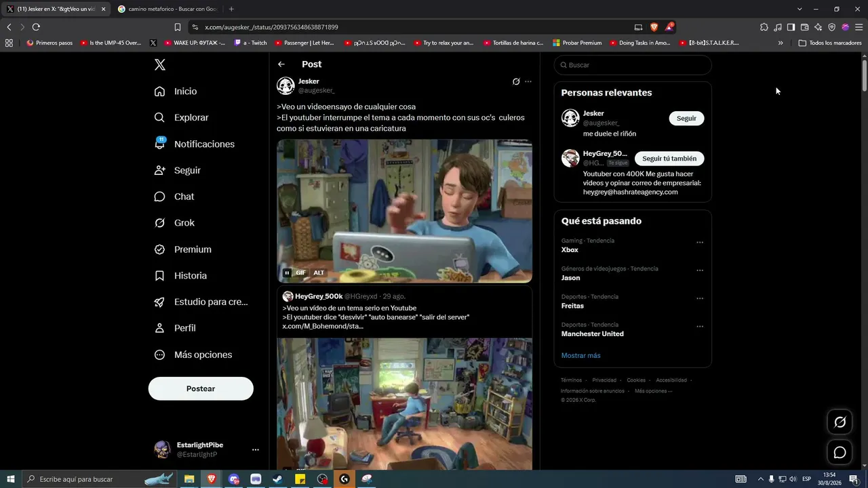Open Perfil in the left navigation

175,328
